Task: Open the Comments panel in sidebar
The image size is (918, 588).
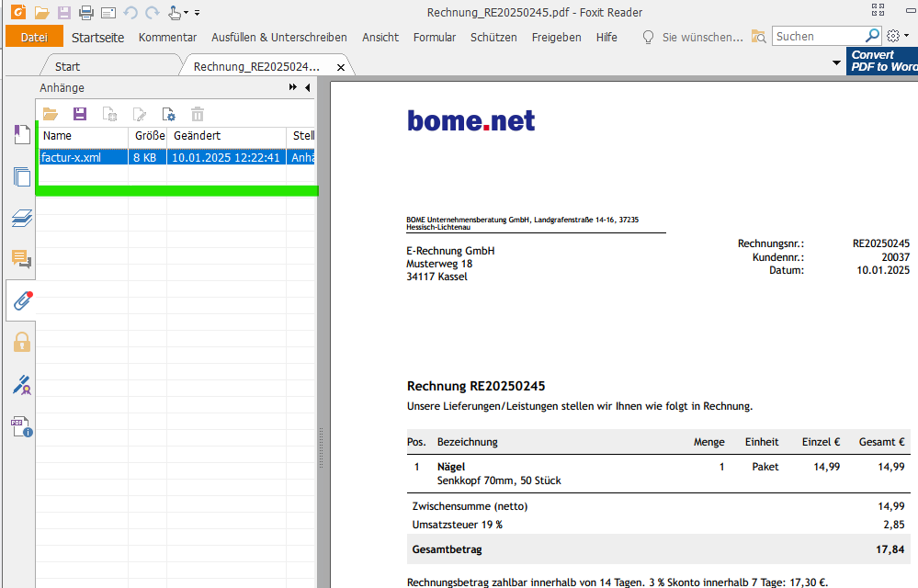Action: 22,258
